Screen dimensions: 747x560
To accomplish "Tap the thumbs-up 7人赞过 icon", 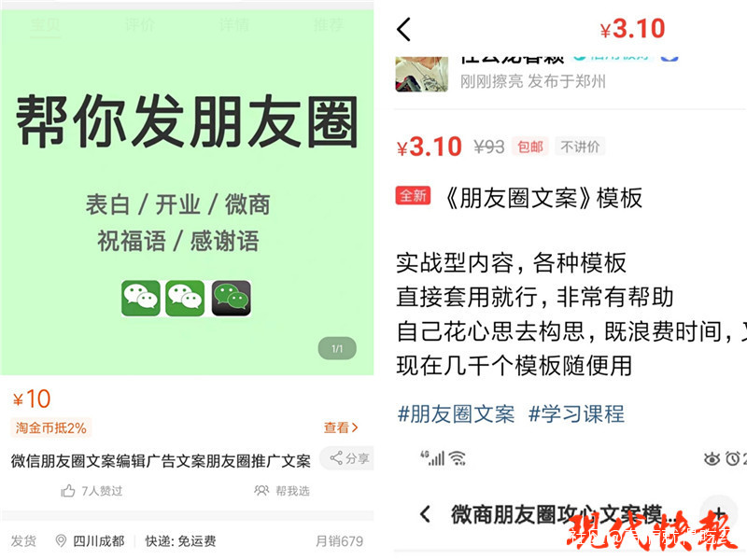I will [67, 491].
